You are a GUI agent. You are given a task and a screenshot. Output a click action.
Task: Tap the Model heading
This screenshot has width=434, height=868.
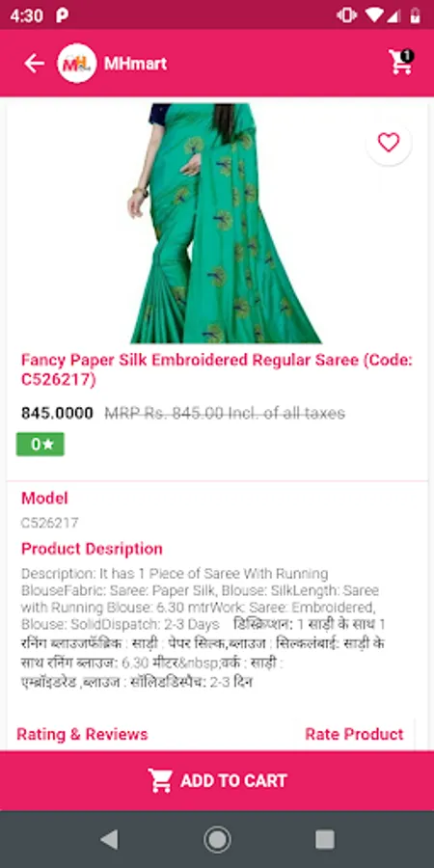coord(44,498)
